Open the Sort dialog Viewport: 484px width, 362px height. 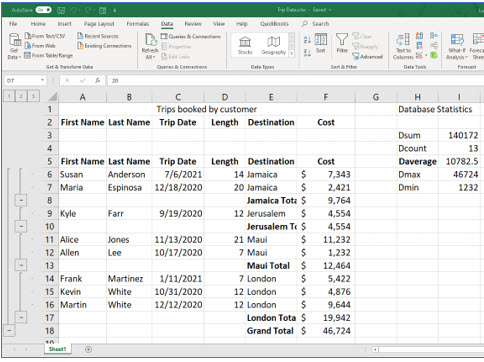tap(321, 43)
